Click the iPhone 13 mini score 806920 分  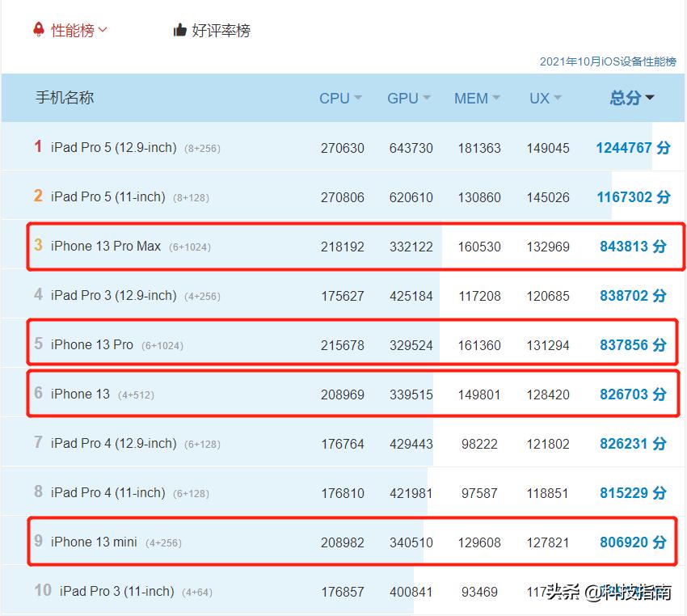click(x=633, y=542)
